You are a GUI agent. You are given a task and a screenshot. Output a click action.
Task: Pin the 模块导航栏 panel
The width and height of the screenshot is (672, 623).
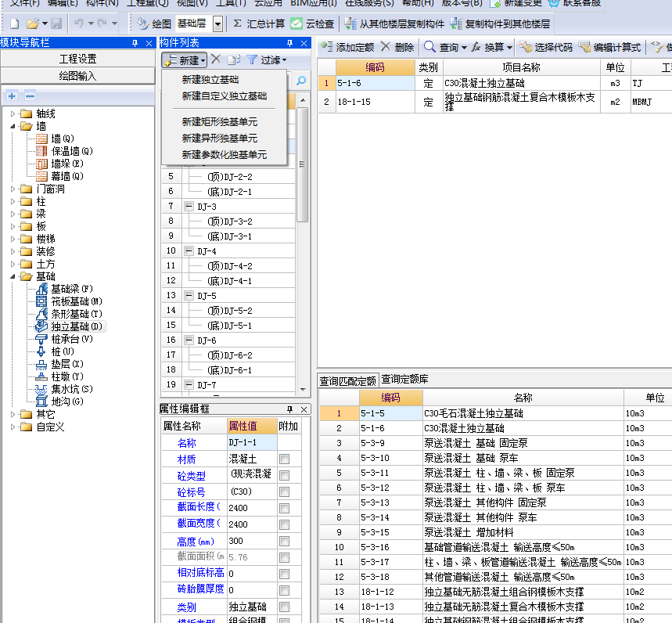[x=135, y=43]
